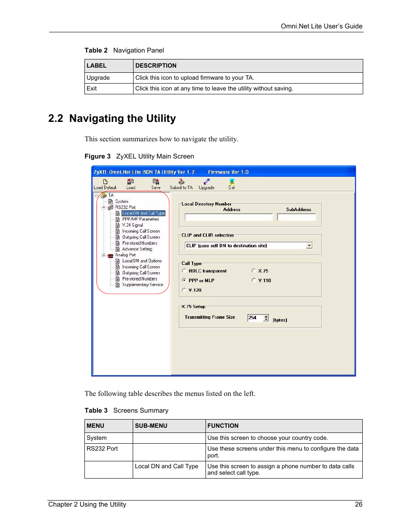Select V.120 call type
The width and height of the screenshot is (411, 532).
click(x=184, y=290)
